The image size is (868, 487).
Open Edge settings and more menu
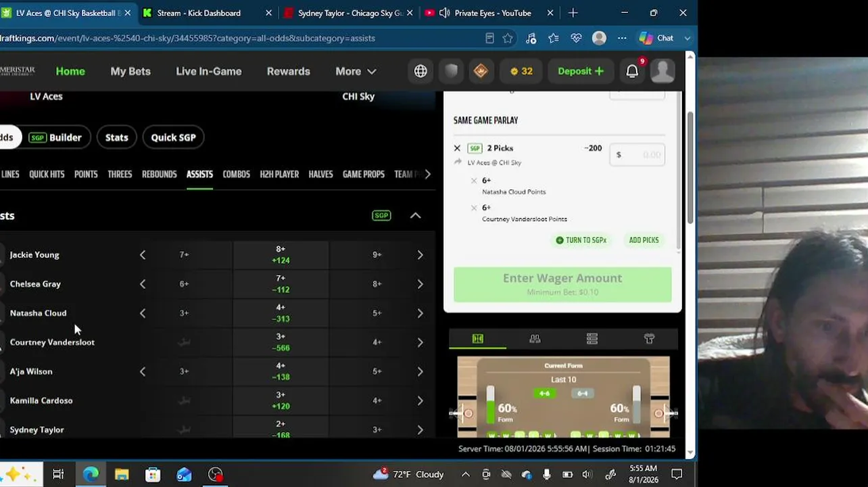tap(622, 38)
